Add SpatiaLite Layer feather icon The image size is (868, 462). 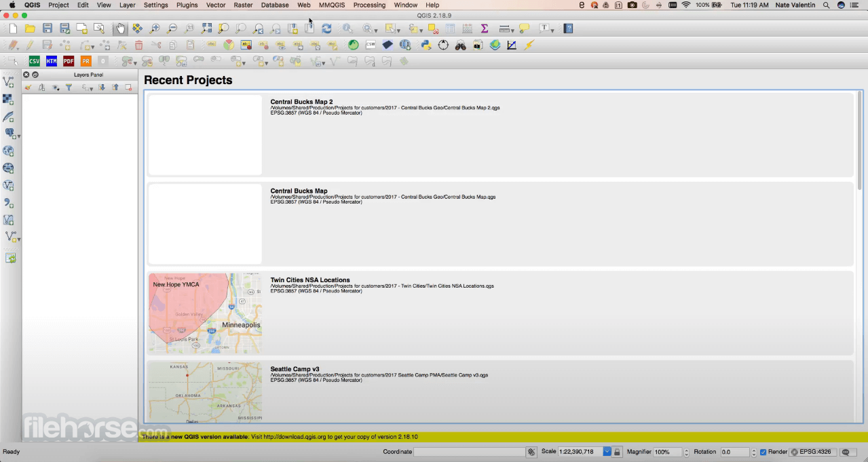(8, 117)
